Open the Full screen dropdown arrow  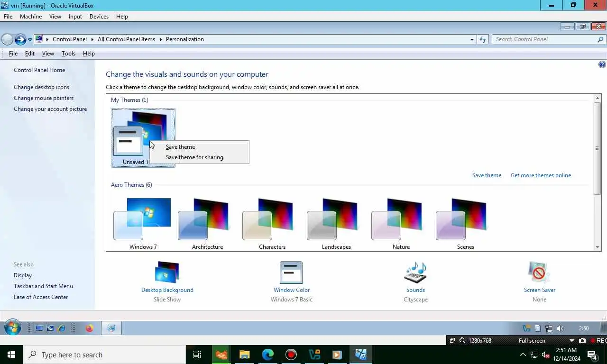click(571, 341)
